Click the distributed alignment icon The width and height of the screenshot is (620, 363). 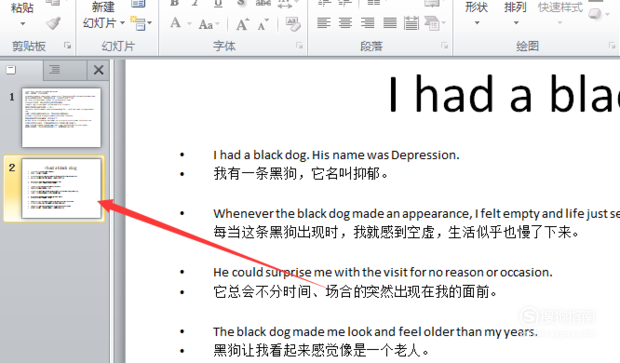point(411,23)
